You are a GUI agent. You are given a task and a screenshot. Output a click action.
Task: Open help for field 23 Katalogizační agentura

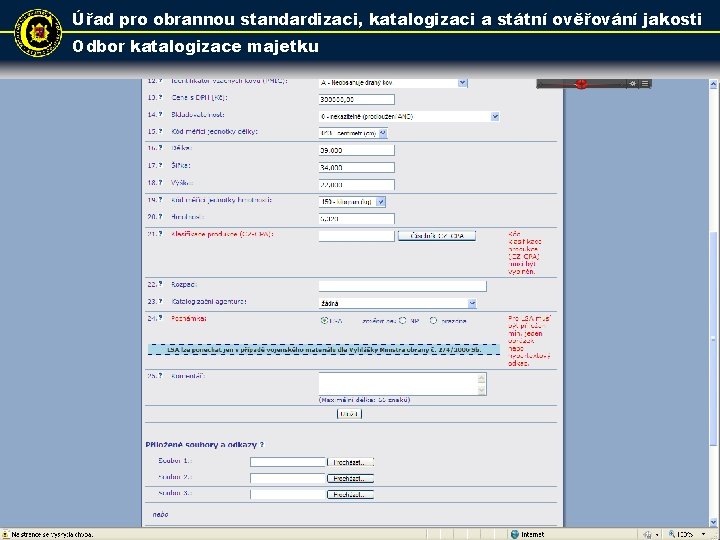tap(161, 301)
